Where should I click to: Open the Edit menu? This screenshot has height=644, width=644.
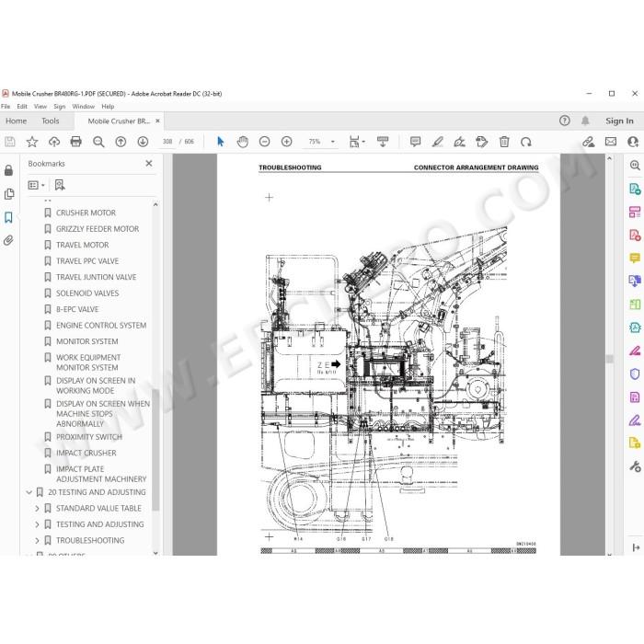click(22, 107)
